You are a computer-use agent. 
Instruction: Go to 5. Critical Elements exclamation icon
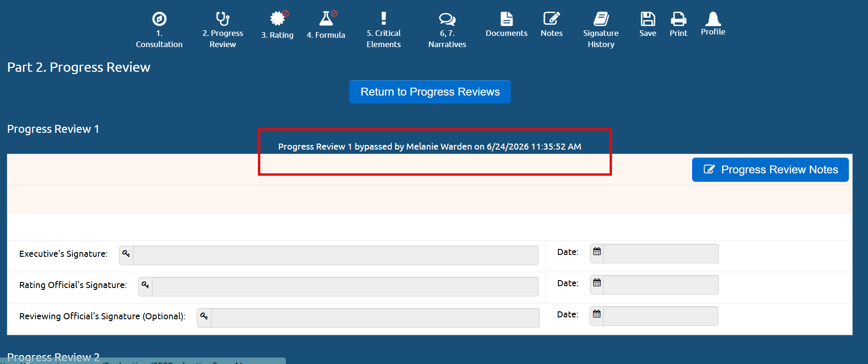pyautogui.click(x=383, y=19)
